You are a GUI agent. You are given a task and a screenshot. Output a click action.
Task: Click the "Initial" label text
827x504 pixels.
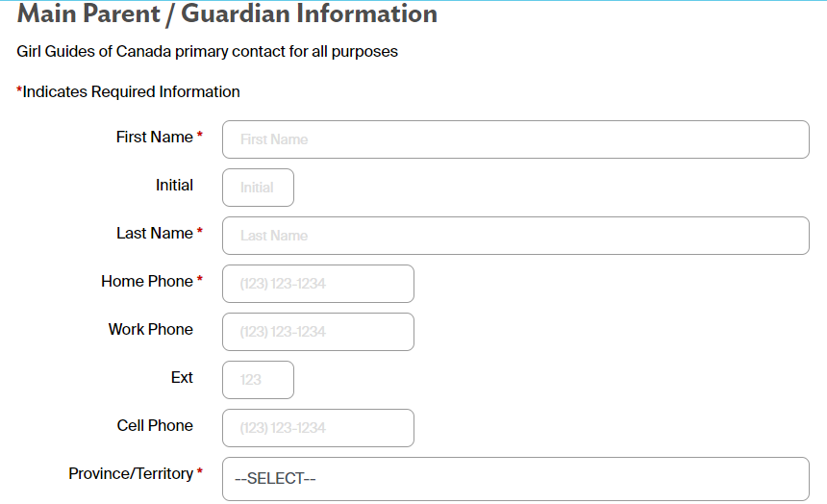174,186
